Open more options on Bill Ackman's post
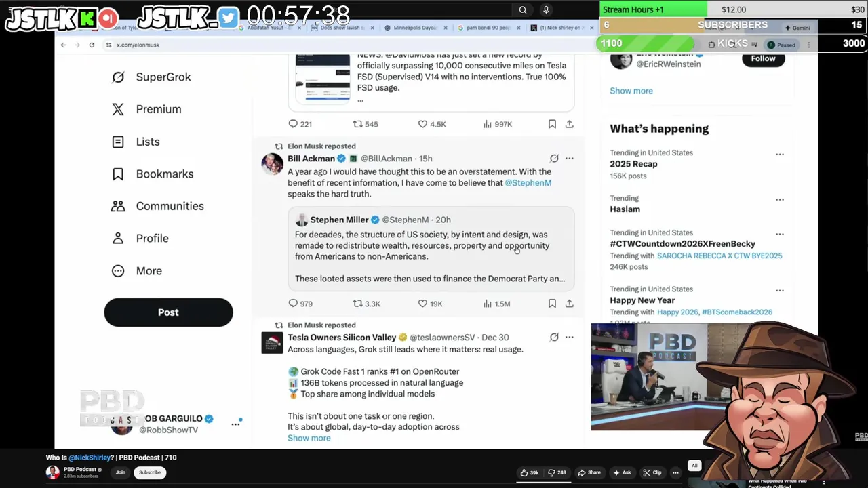Screen dimensions: 868x488 point(570,159)
